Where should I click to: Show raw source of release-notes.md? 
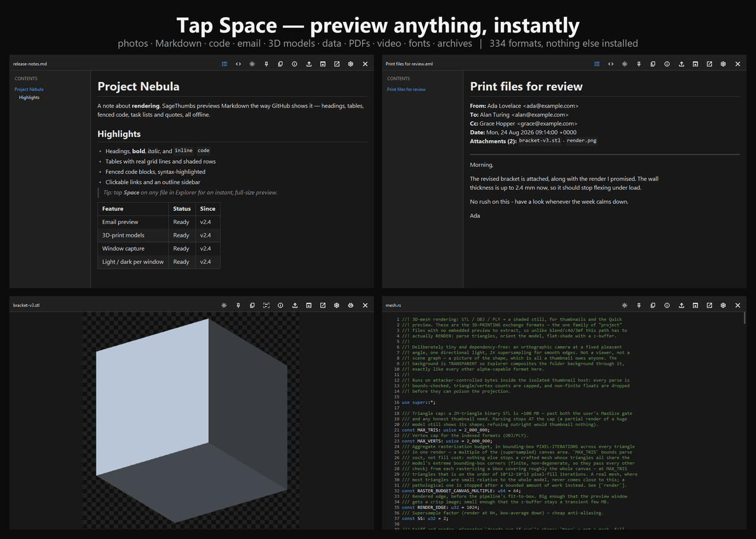(238, 64)
